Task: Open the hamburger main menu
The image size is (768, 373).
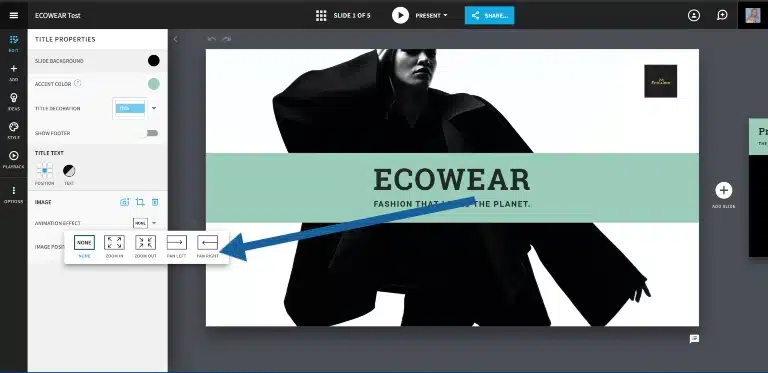Action: click(14, 15)
